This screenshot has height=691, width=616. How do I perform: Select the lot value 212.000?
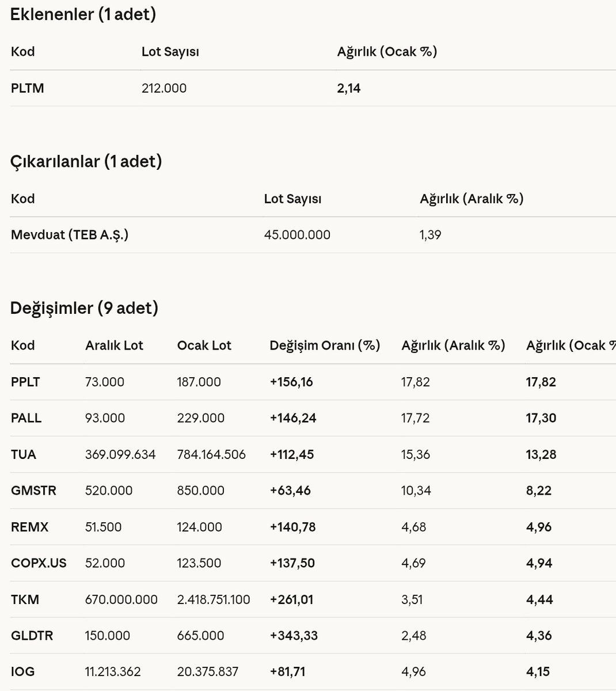(164, 88)
